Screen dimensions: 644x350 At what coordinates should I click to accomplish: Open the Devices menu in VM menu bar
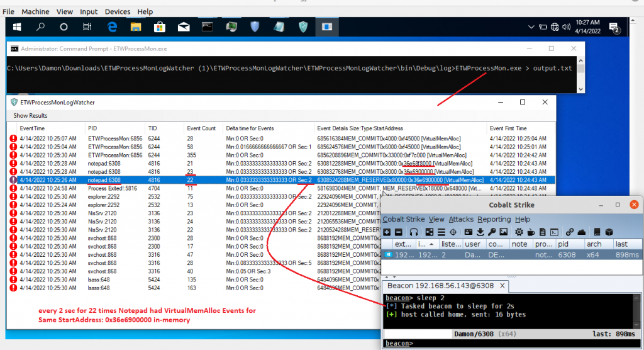[118, 11]
